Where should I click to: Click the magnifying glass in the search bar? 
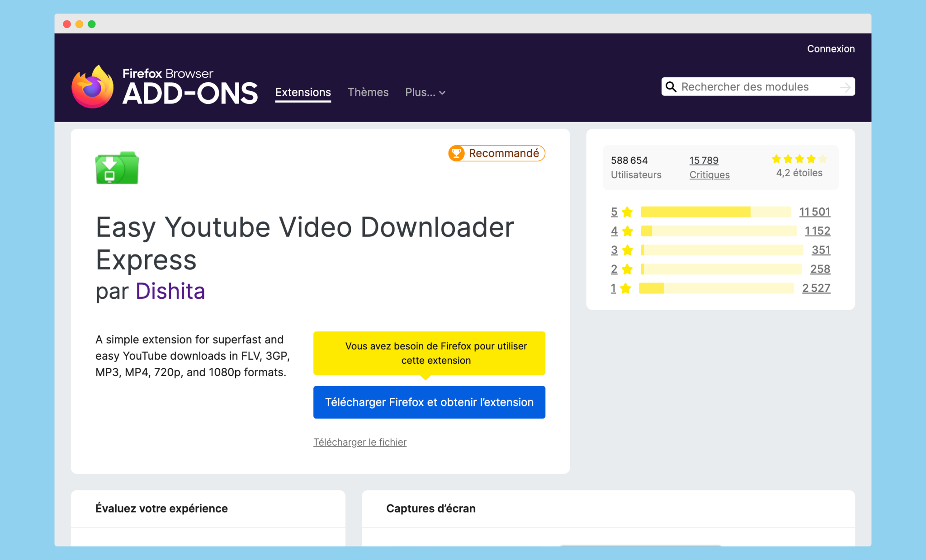point(671,86)
